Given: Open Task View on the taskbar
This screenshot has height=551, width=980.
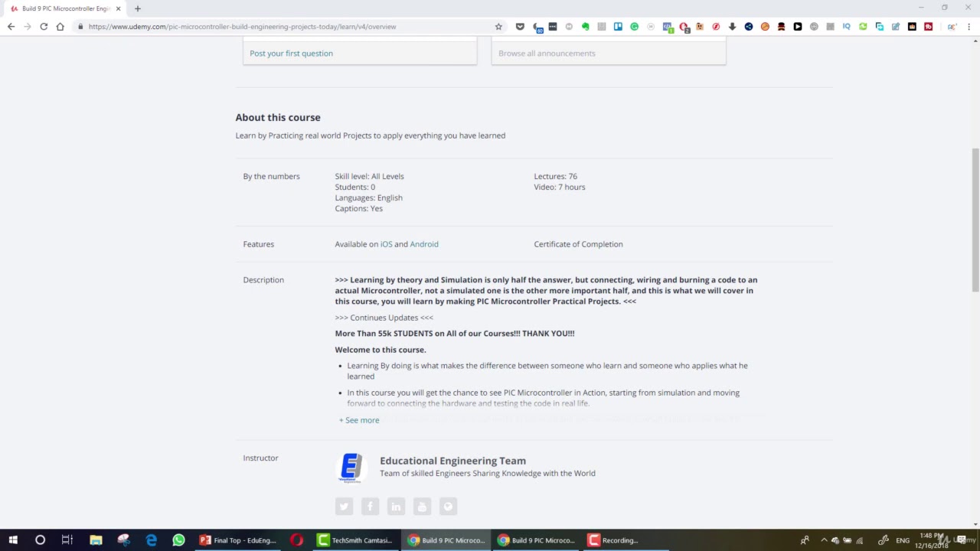Looking at the screenshot, I should 67,540.
